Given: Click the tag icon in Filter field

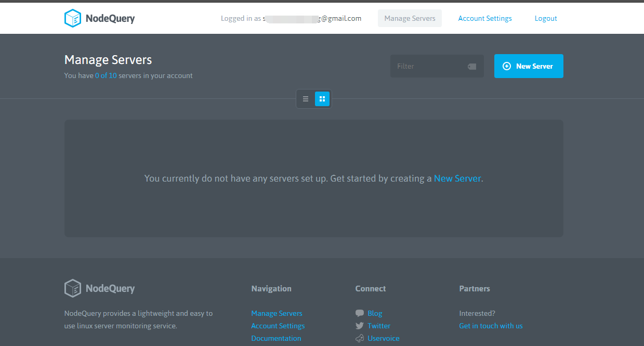Looking at the screenshot, I should (472, 67).
